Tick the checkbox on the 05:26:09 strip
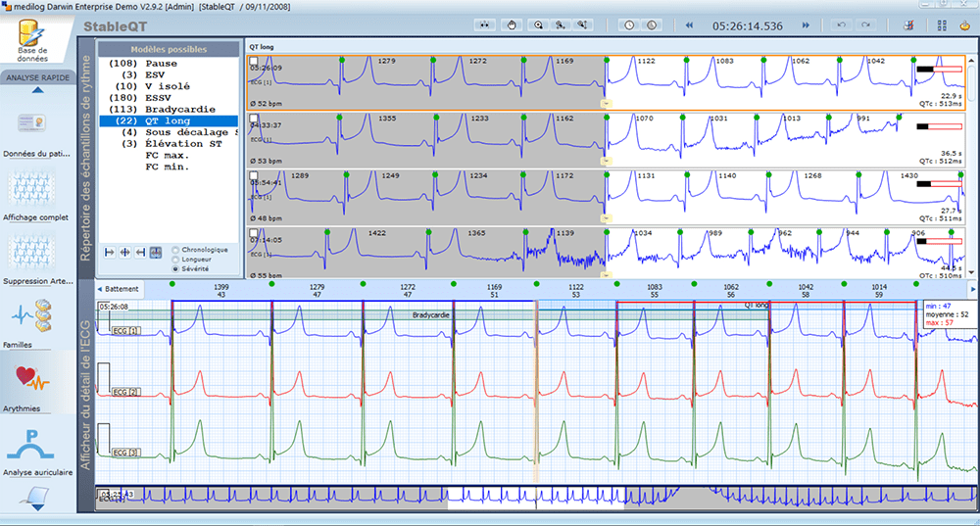The height and width of the screenshot is (526, 980). pos(254,60)
